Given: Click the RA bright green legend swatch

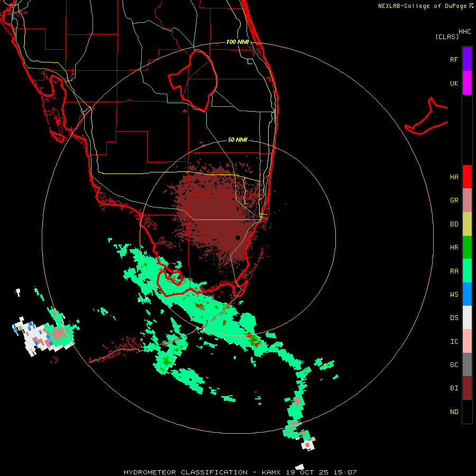Looking at the screenshot, I should (467, 271).
